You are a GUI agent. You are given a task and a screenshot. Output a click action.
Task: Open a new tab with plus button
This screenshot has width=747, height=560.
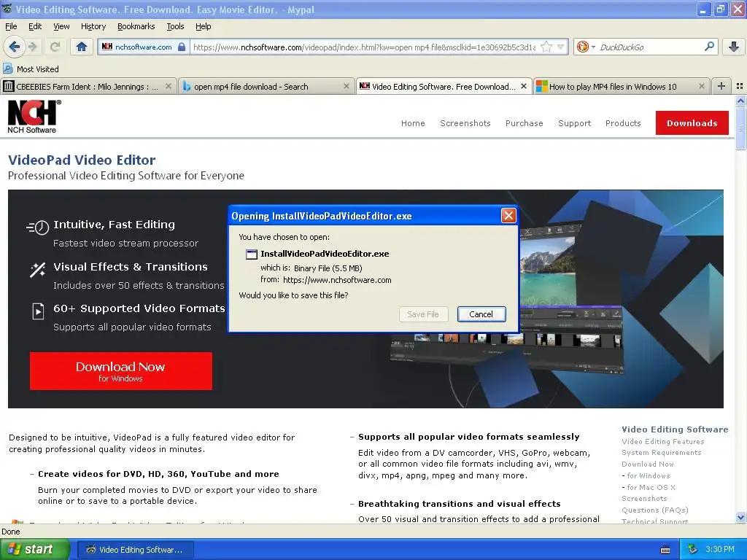(x=721, y=86)
